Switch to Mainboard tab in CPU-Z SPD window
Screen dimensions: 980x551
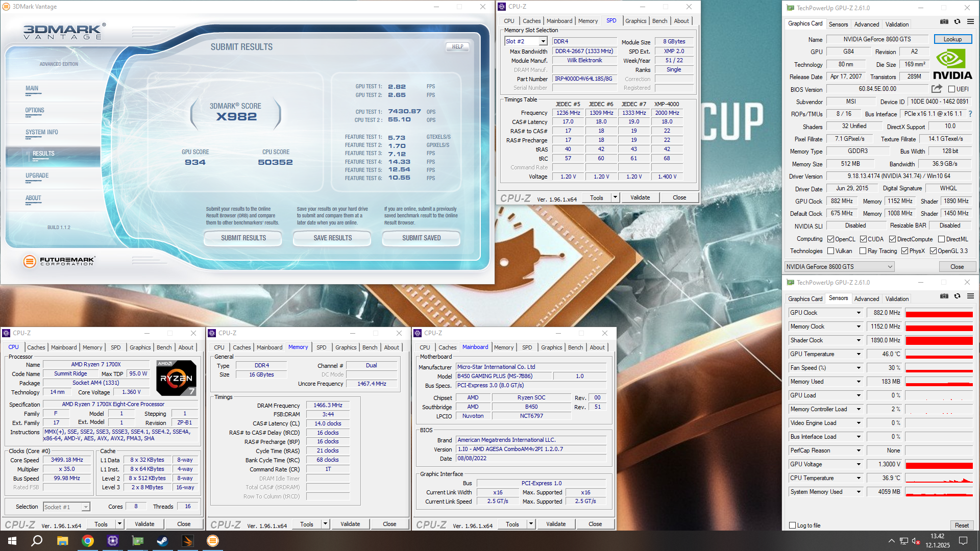pos(559,21)
